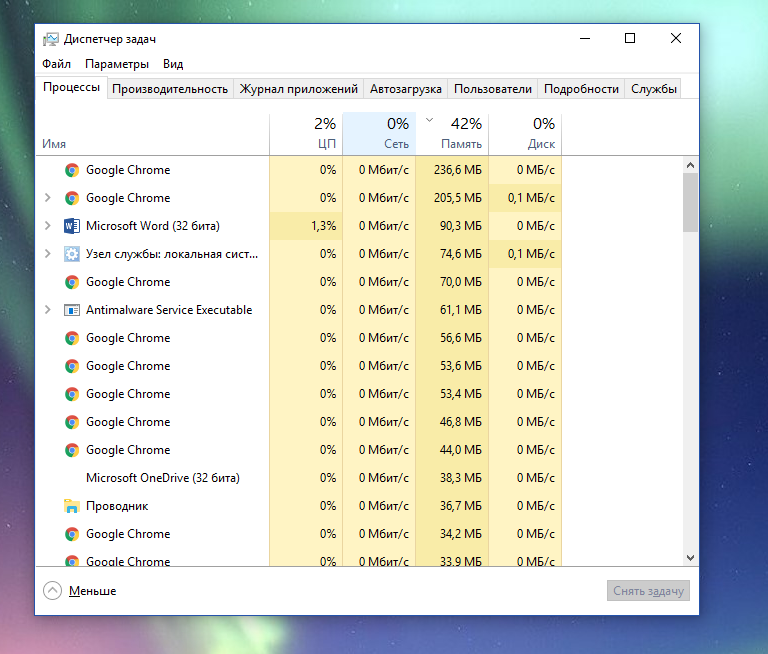Click 0,1 МБ/с disk value for Chrome 205,5 МБ

531,198
